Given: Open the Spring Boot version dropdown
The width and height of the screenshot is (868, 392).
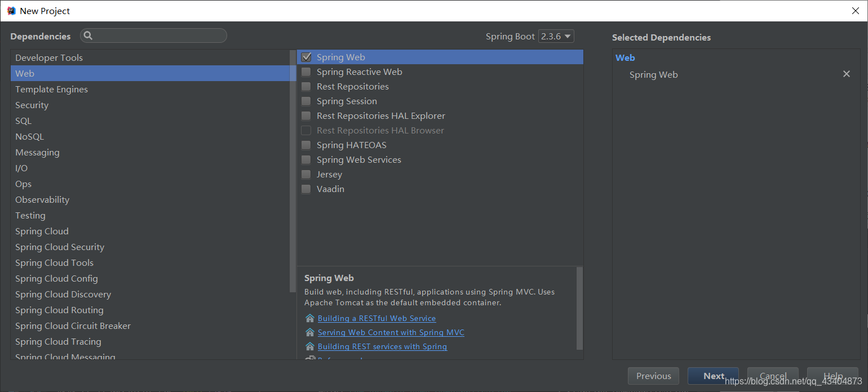Looking at the screenshot, I should [x=556, y=37].
